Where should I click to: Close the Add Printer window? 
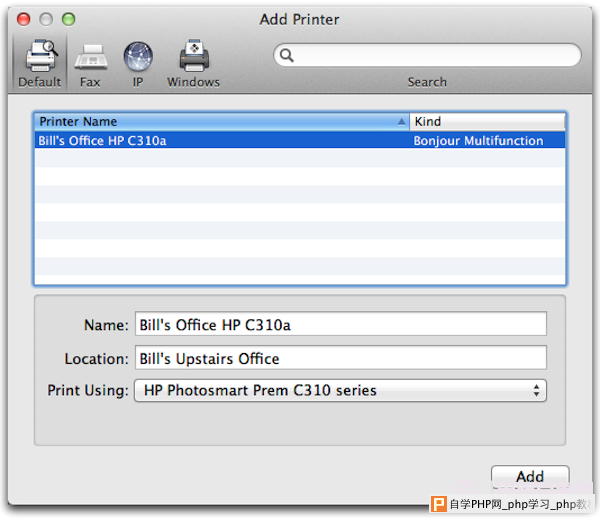point(24,19)
